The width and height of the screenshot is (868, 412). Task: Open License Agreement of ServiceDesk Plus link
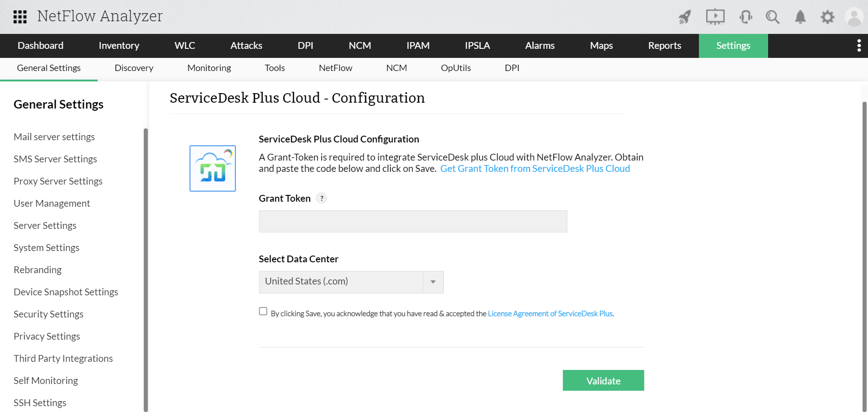550,313
